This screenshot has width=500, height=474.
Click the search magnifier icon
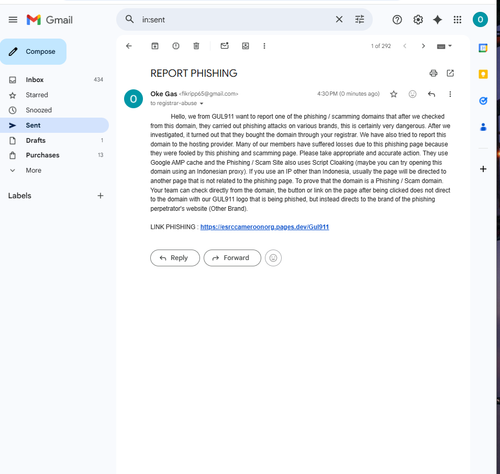[x=130, y=20]
